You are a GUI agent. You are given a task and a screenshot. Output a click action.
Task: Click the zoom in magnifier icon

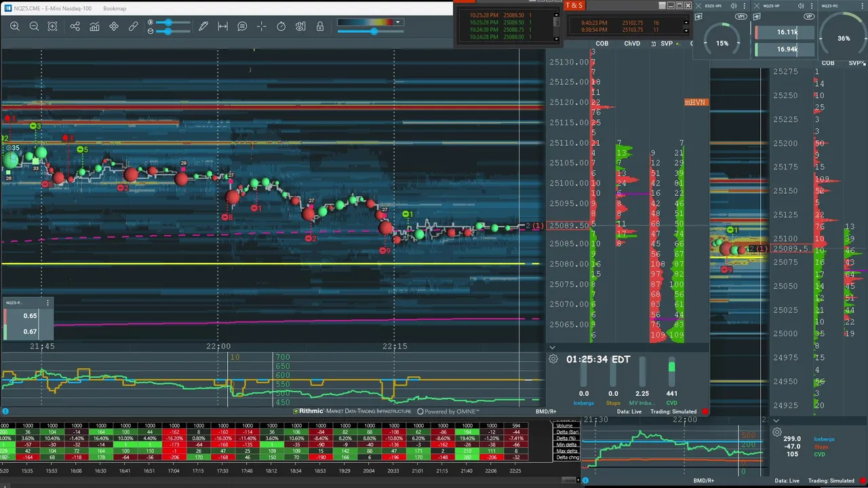click(x=14, y=26)
